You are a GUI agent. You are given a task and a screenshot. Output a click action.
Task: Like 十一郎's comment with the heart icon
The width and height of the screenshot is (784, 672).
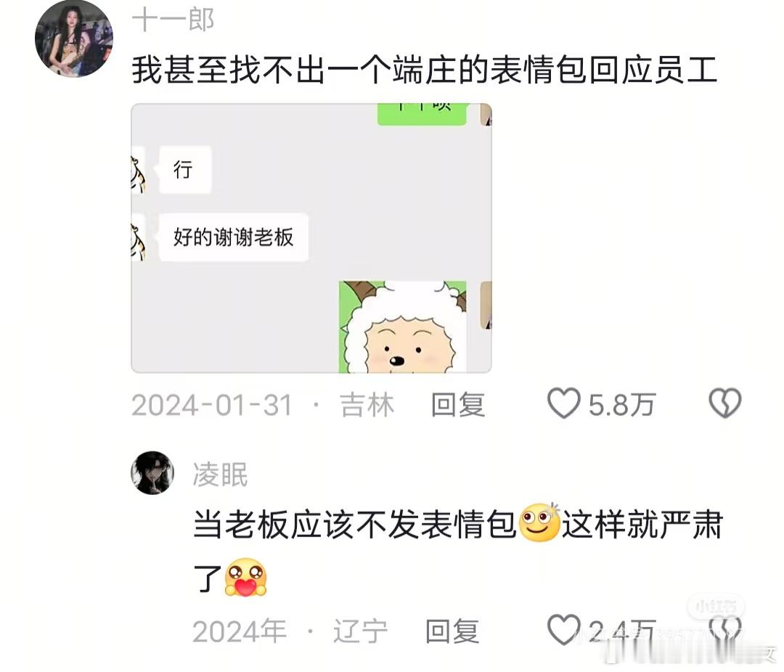point(563,403)
